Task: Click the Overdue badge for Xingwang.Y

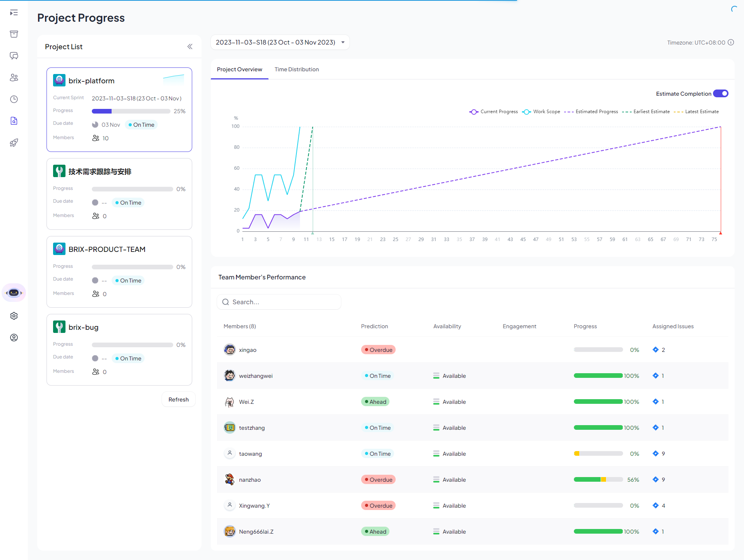Action: point(378,505)
